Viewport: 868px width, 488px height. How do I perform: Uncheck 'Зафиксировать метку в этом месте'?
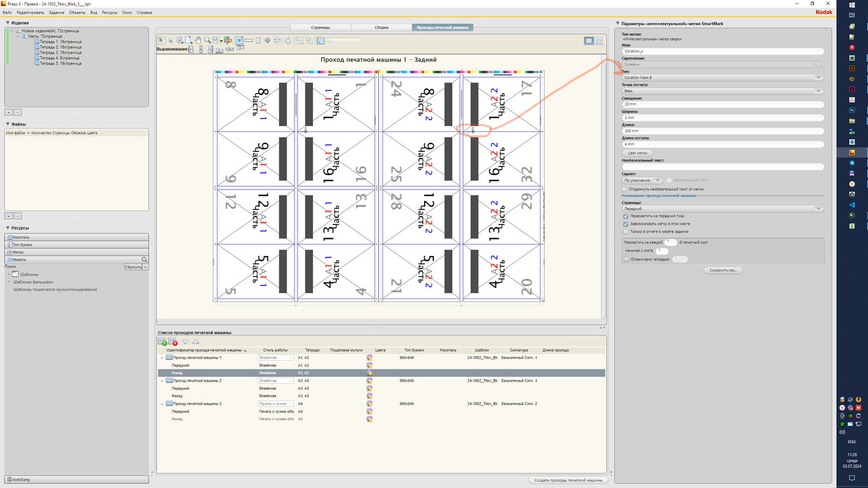pyautogui.click(x=626, y=224)
